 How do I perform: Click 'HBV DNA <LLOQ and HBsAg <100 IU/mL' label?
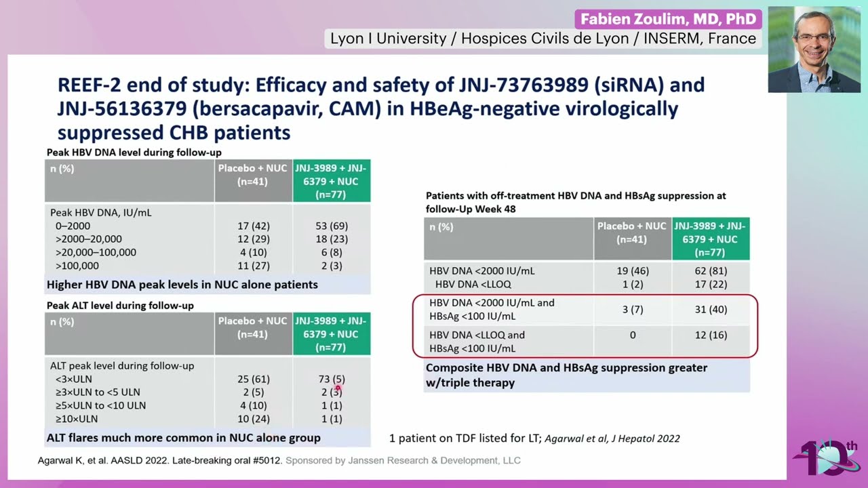tap(477, 342)
